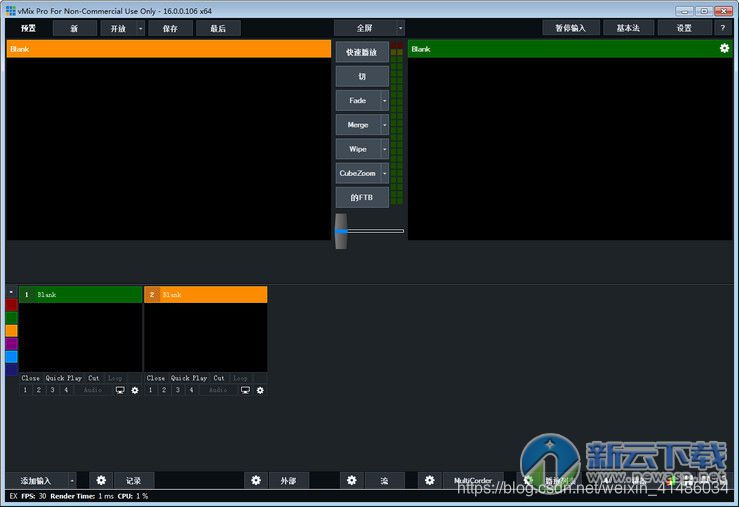Click monitor icon on input 1
This screenshot has width=739, height=507.
[120, 390]
